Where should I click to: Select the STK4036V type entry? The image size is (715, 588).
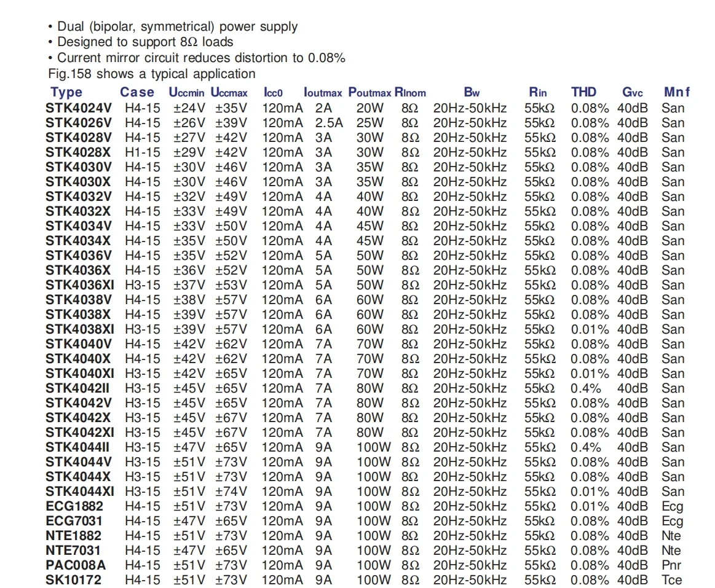pyautogui.click(x=79, y=255)
